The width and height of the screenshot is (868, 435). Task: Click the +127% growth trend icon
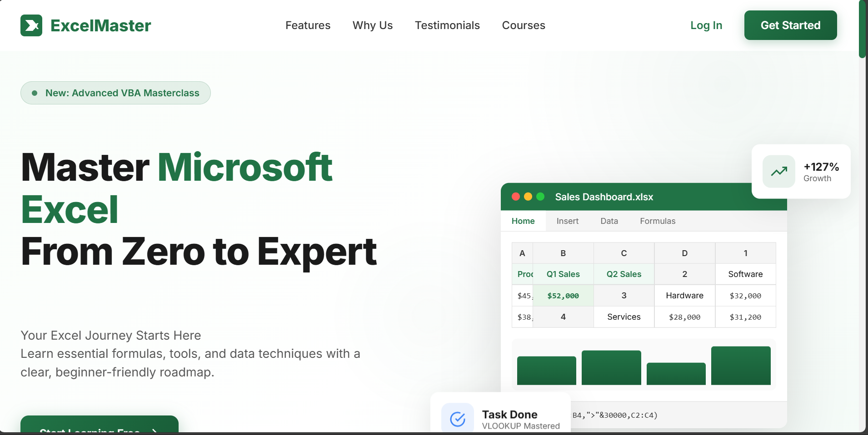[x=778, y=171]
